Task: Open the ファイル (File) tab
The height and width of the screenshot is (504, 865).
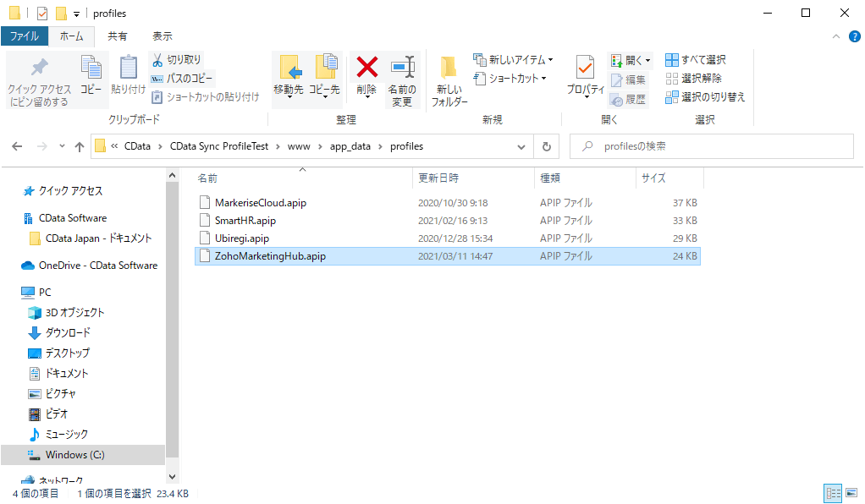Action: pyautogui.click(x=25, y=36)
